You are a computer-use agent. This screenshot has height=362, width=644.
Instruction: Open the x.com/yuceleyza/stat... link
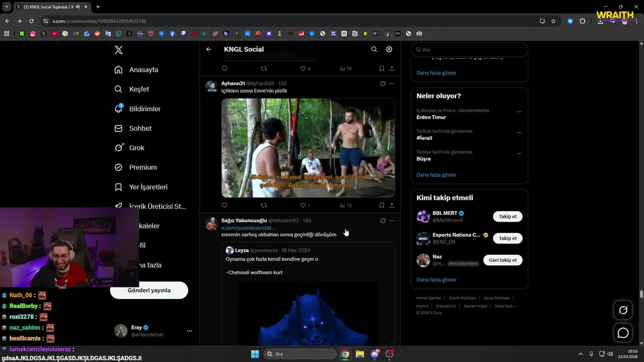point(248,228)
